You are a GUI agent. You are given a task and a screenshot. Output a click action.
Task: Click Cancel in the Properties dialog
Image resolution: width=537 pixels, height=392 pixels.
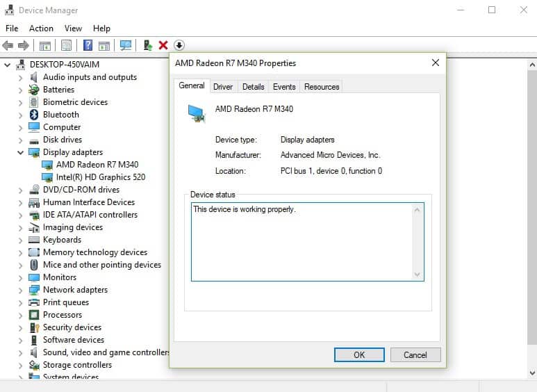click(415, 354)
